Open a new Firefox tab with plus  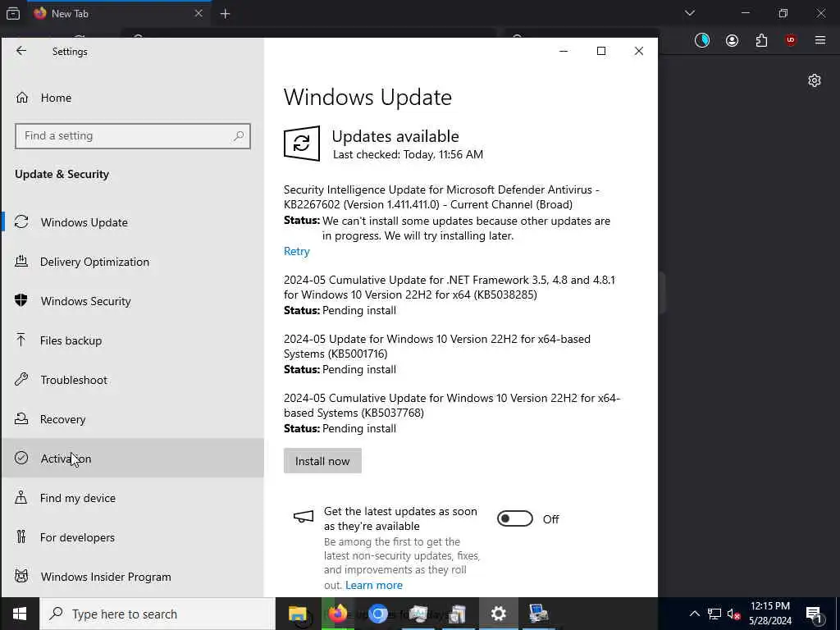[x=225, y=14]
